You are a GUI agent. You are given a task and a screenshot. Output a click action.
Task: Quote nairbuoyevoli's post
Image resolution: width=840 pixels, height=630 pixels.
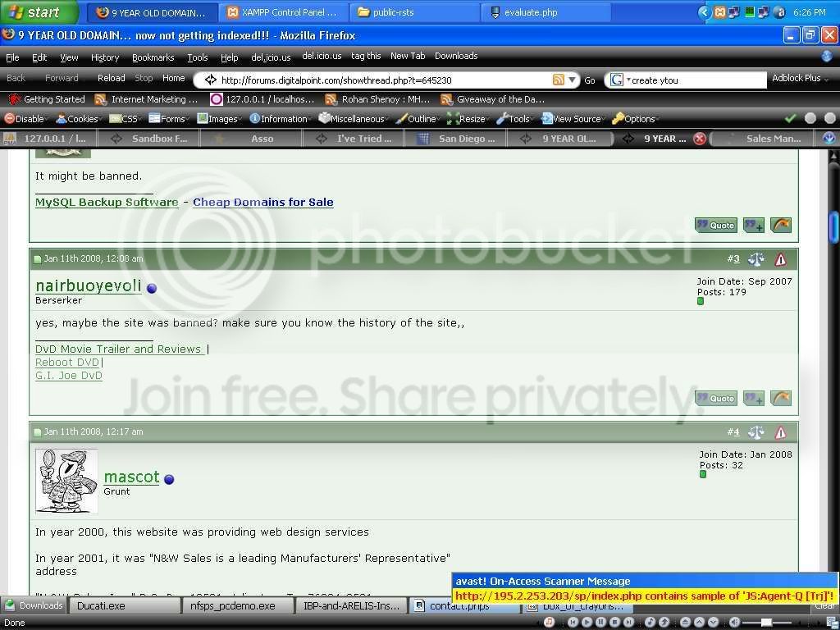[715, 399]
